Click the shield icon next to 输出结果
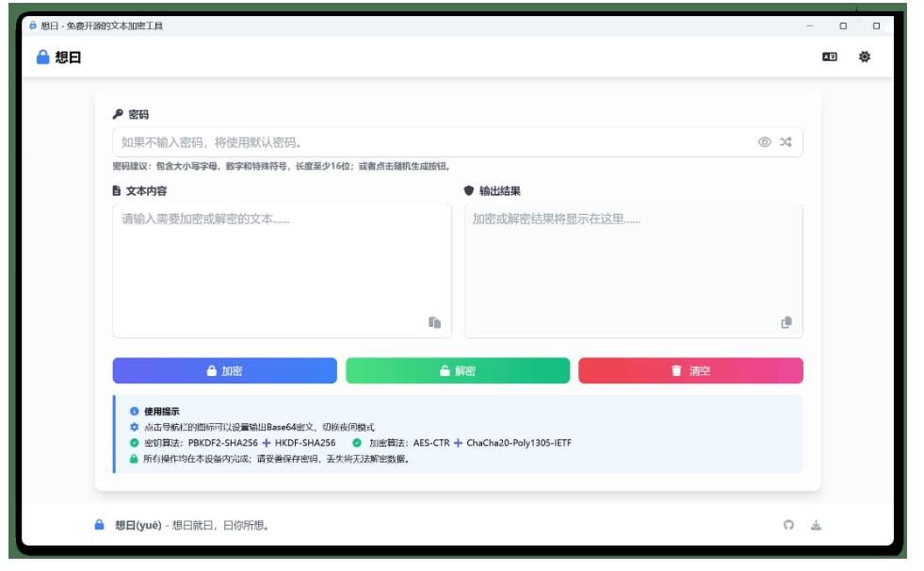 point(469,190)
